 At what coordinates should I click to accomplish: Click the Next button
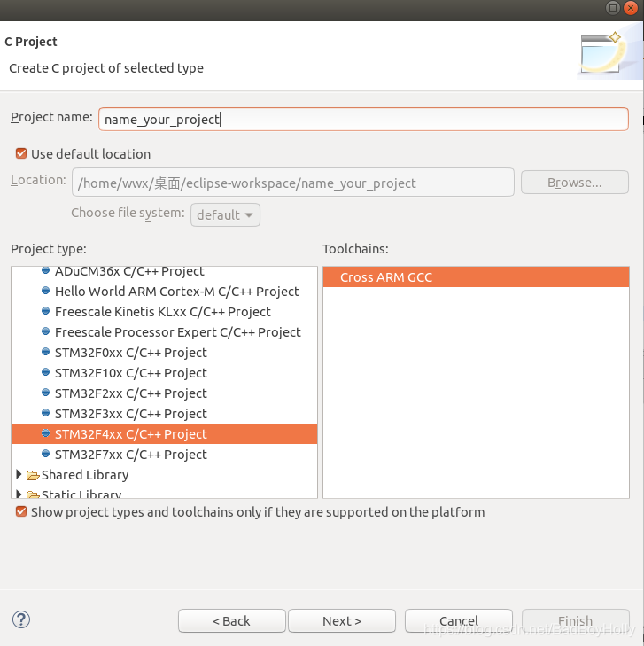(342, 620)
